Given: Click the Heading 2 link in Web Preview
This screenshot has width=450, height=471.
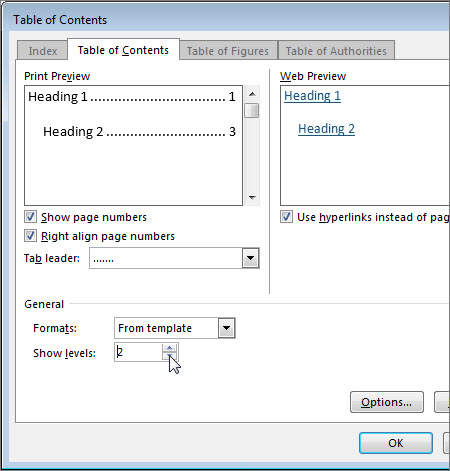Looking at the screenshot, I should pos(326,129).
